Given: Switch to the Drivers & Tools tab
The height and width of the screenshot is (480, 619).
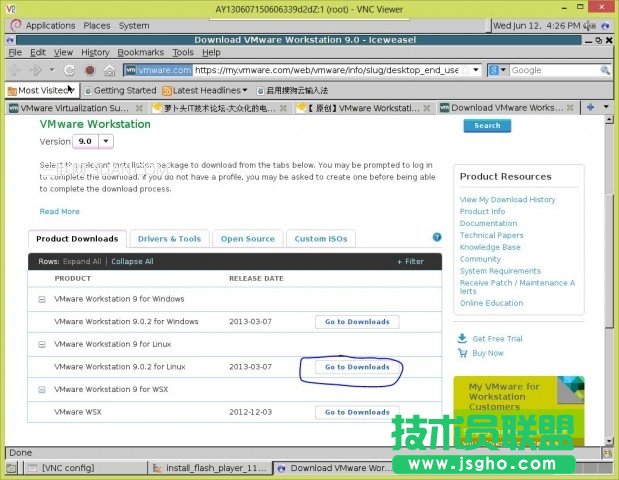Looking at the screenshot, I should click(x=169, y=239).
